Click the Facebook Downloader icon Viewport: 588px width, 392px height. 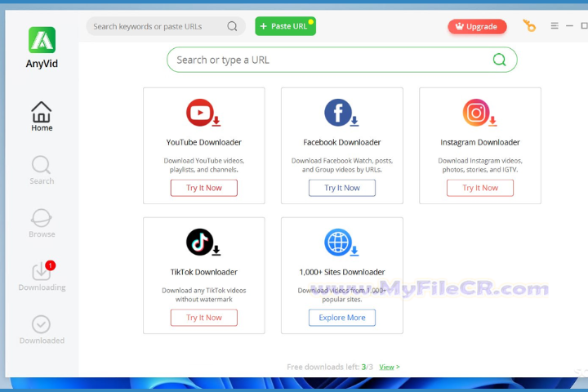[x=341, y=113]
